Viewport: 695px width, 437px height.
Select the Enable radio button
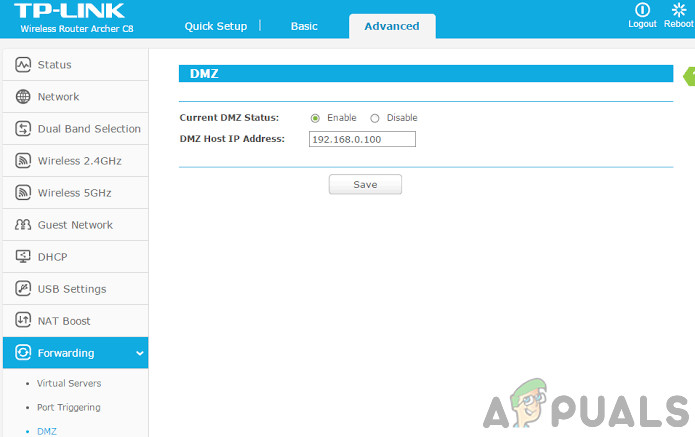click(x=315, y=118)
